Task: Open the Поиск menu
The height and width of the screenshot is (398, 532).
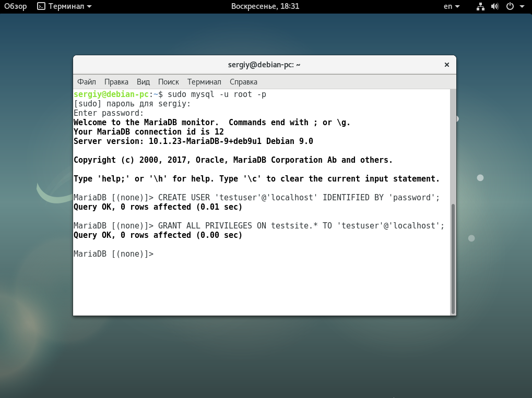Action: pos(169,82)
